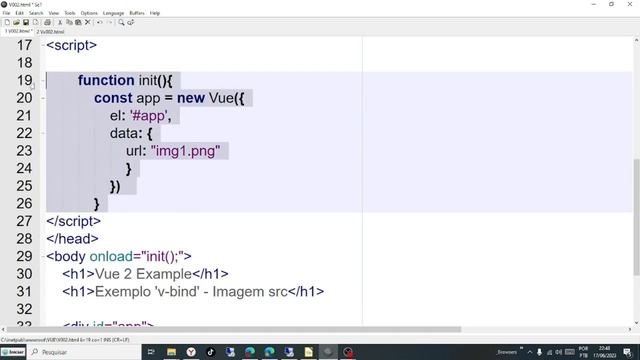Show hidden tray icons chevron
Image resolution: width=640 pixels, height=360 pixels.
[x=530, y=352]
